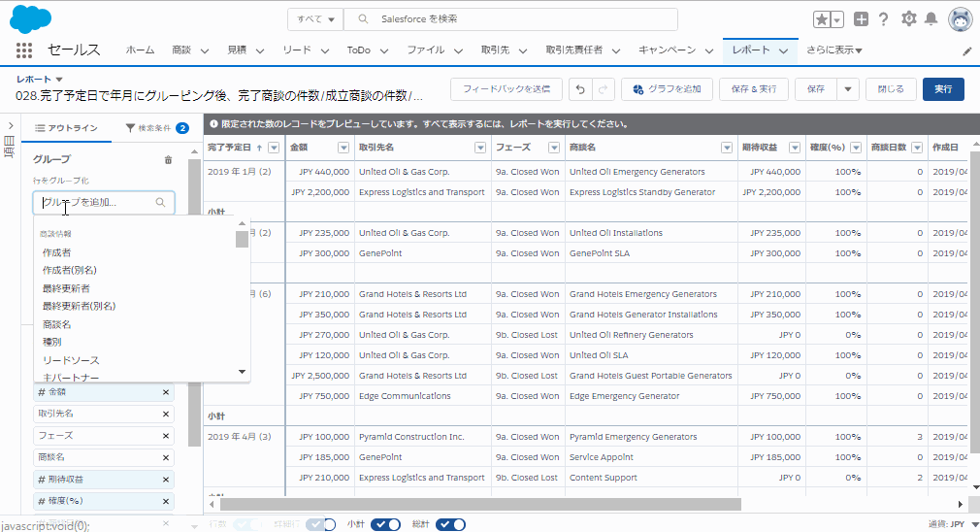Select 最終更新者 from the group list
980x532 pixels.
coord(66,288)
